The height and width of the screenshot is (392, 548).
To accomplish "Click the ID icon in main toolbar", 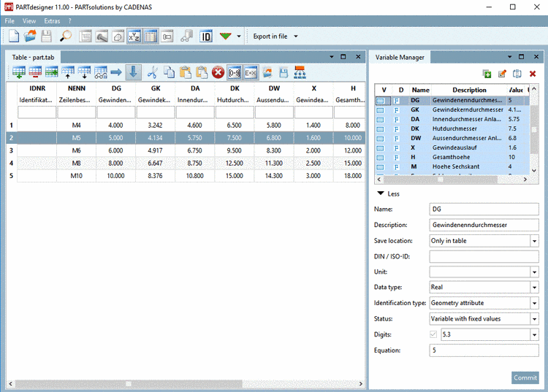I will [205, 36].
